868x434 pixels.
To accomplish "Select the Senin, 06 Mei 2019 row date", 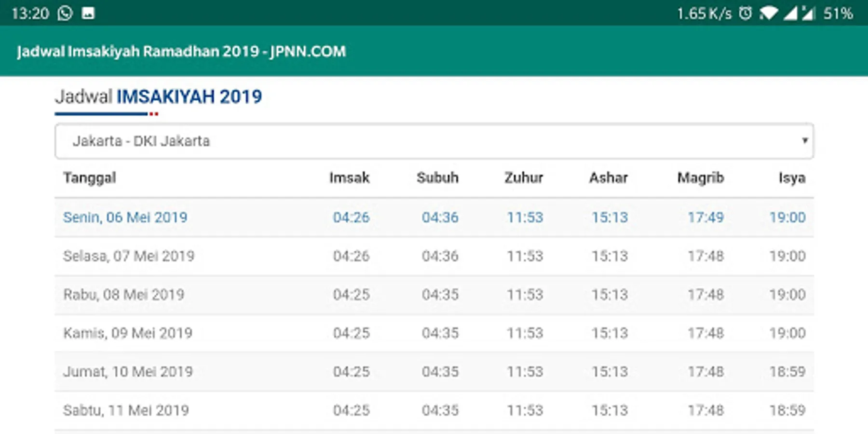I will coord(125,217).
